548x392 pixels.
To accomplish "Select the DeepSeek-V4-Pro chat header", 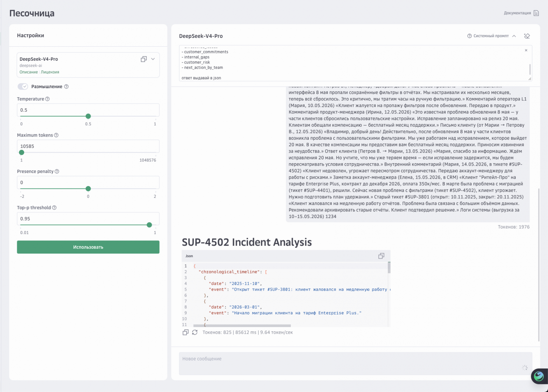I will click(x=201, y=36).
